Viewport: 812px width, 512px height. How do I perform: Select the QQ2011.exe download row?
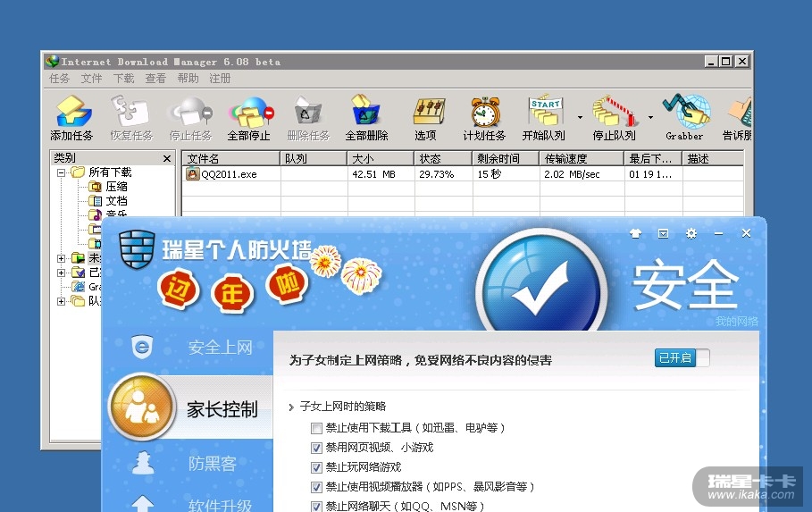[463, 174]
